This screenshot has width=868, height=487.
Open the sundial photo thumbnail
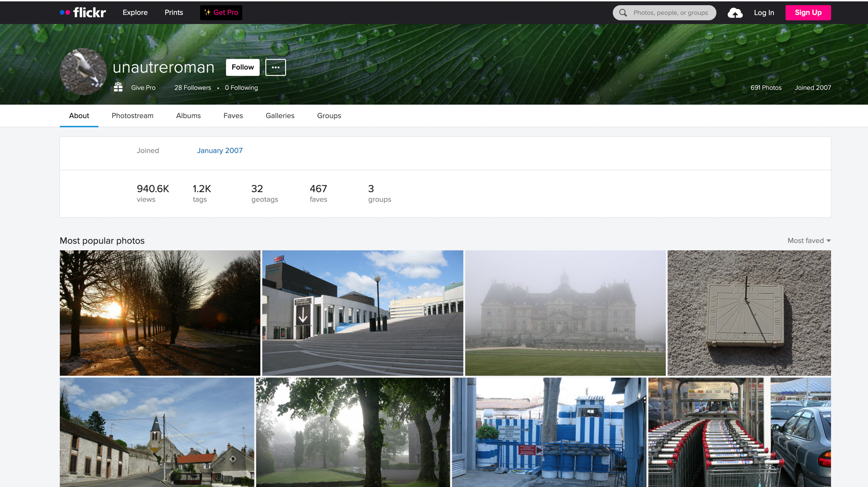749,313
